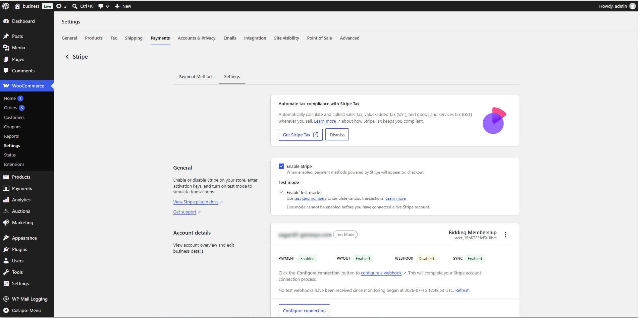Open the Point of Sale tab
The image size is (644, 318).
point(320,38)
